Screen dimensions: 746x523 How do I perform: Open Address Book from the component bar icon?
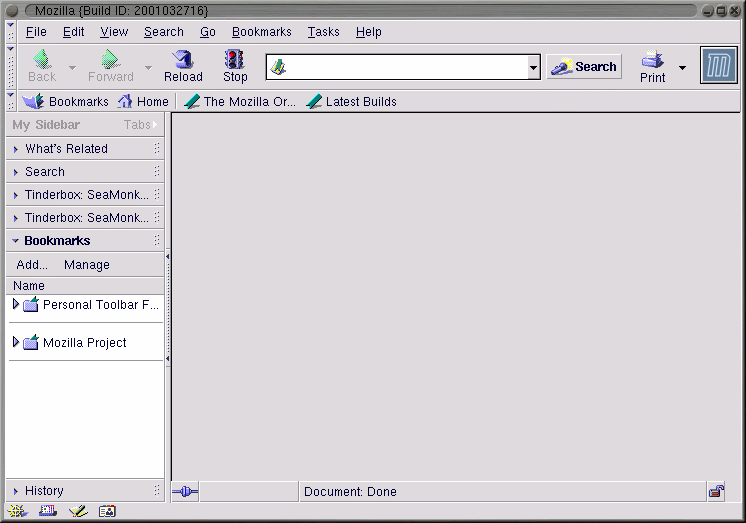[107, 511]
